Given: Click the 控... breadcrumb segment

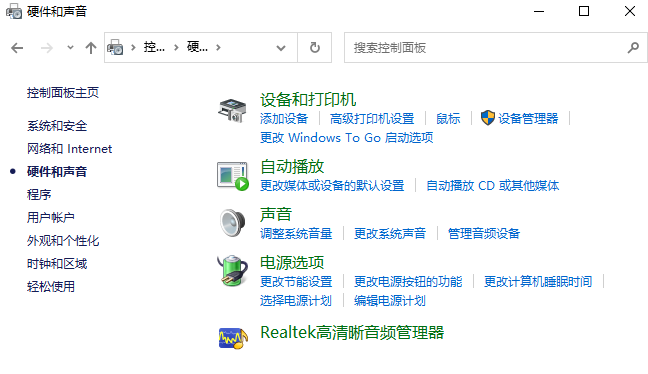Looking at the screenshot, I should tap(154, 47).
